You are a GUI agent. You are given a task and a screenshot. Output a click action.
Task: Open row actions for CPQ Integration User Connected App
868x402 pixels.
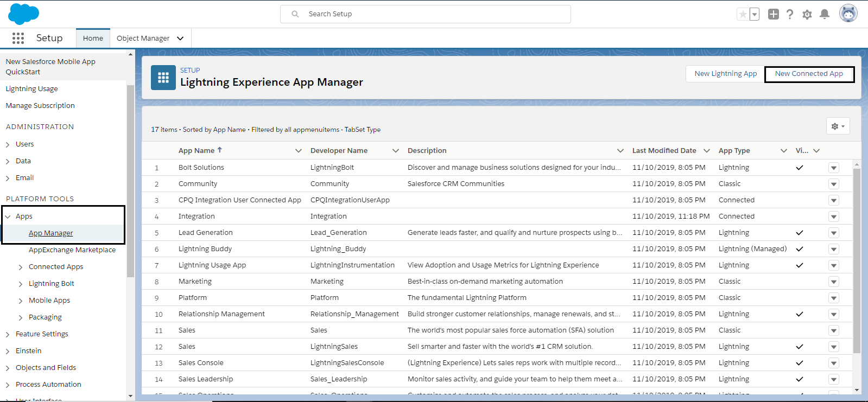click(x=834, y=200)
